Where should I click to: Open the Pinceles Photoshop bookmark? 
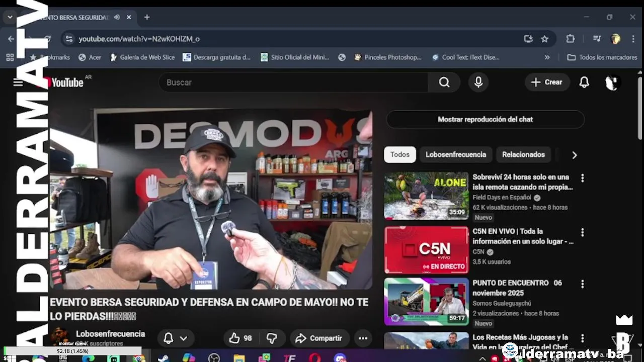pos(387,57)
